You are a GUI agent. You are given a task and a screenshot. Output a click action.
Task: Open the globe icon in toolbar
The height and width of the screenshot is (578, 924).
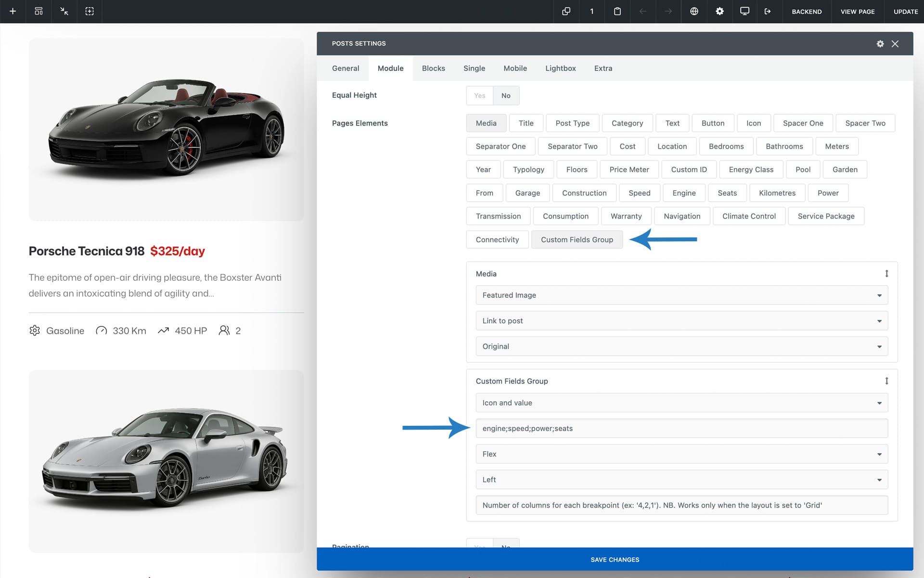click(694, 11)
